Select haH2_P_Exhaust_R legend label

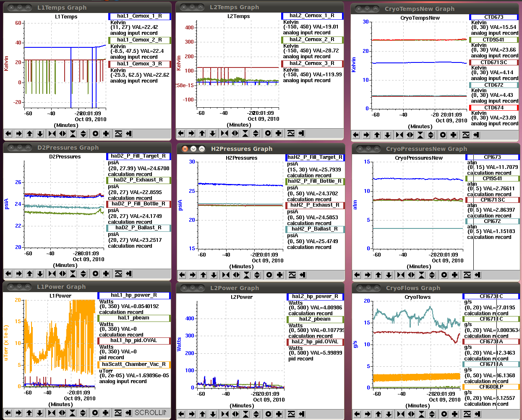click(x=315, y=205)
